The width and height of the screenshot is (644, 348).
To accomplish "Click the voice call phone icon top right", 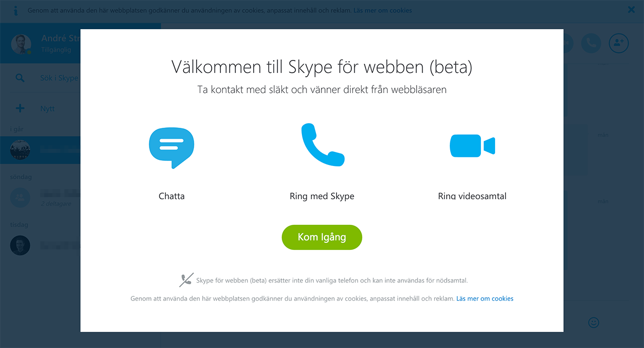I will coord(591,43).
